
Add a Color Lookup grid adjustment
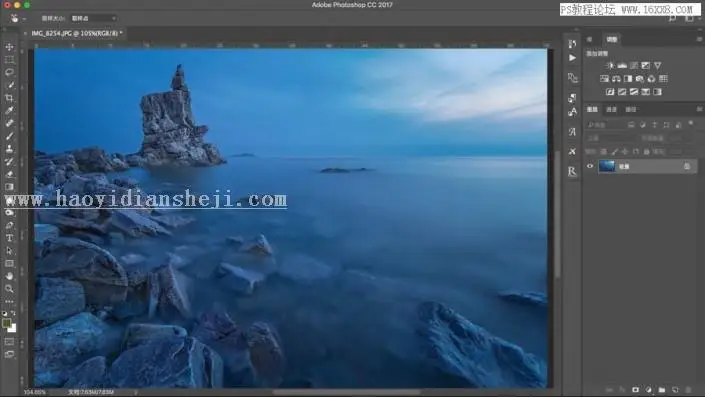coord(663,79)
